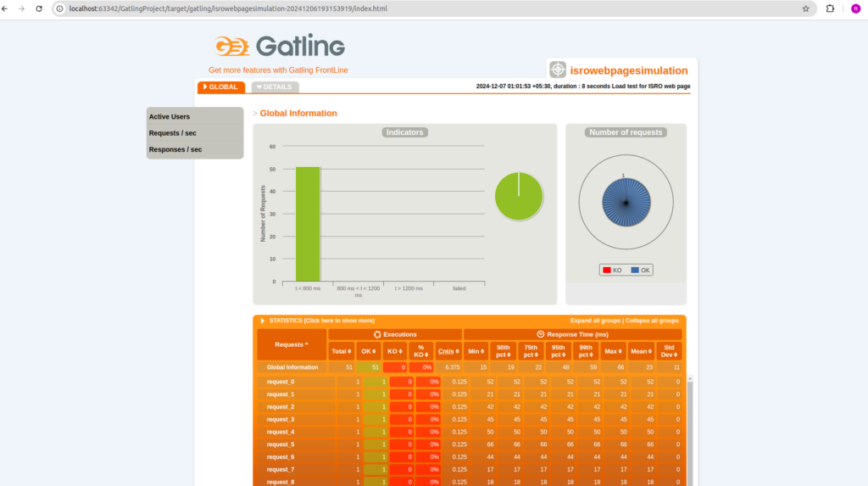Image resolution: width=868 pixels, height=486 pixels.
Task: Open request_0 row
Action: pos(470,382)
